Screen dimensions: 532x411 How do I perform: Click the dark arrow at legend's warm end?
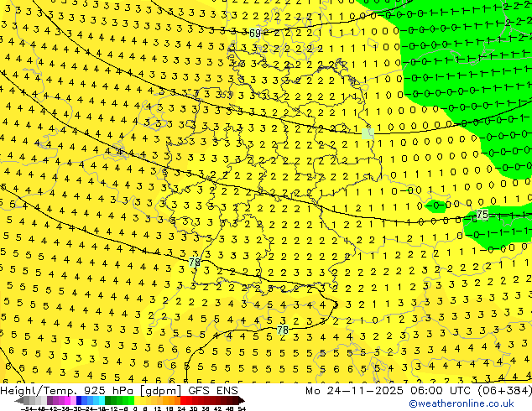(242, 400)
